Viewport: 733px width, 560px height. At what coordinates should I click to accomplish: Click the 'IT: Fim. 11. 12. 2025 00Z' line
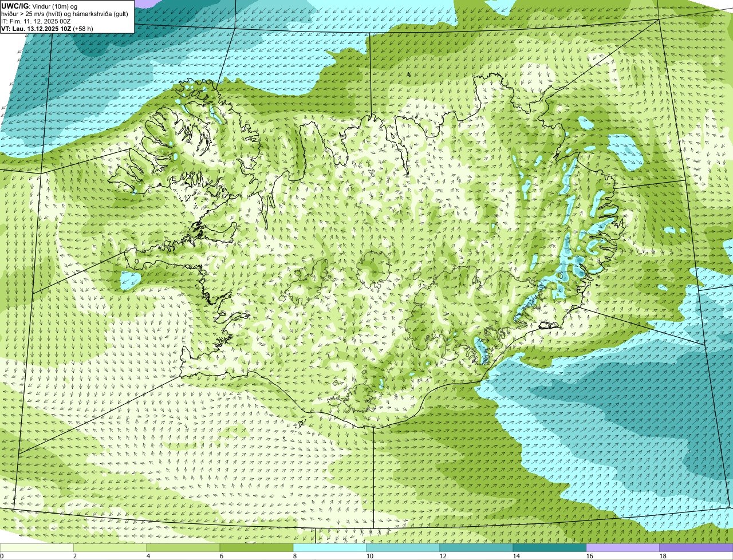tap(36, 21)
